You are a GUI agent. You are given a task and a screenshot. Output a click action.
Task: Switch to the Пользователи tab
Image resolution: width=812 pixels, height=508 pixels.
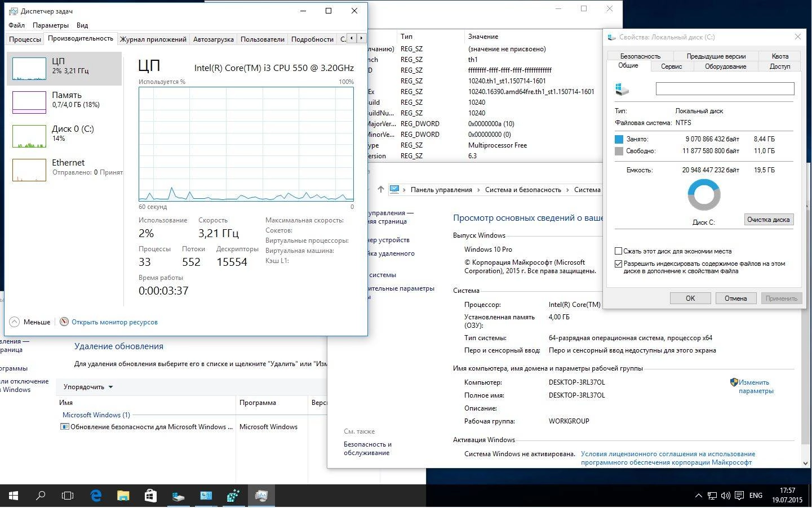pos(262,39)
